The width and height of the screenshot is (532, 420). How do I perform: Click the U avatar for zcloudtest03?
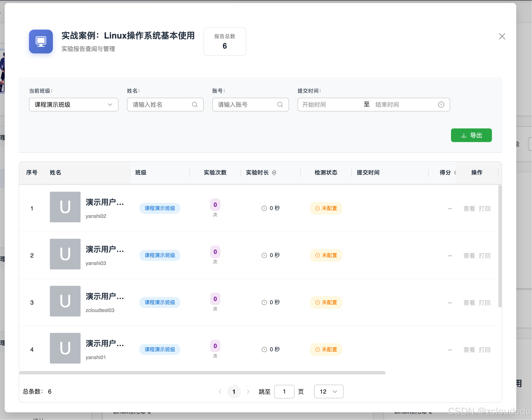tap(65, 301)
